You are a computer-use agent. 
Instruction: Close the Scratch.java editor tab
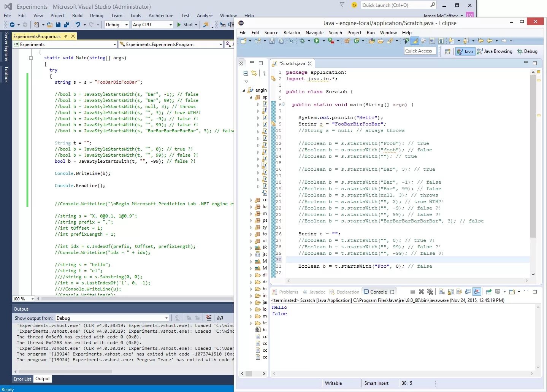tap(310, 63)
